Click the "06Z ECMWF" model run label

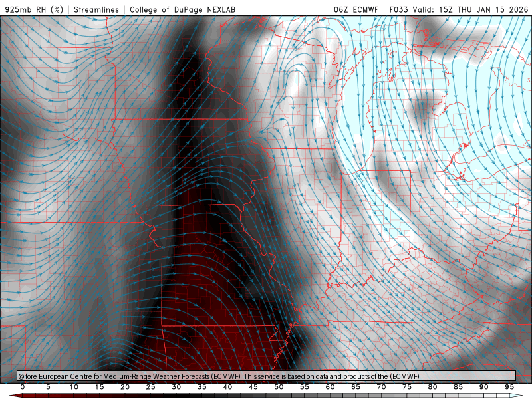(356, 9)
